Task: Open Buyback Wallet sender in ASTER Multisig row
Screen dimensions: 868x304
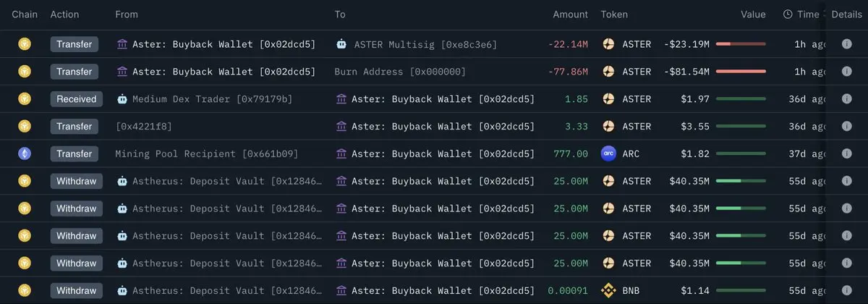Action: click(x=224, y=44)
